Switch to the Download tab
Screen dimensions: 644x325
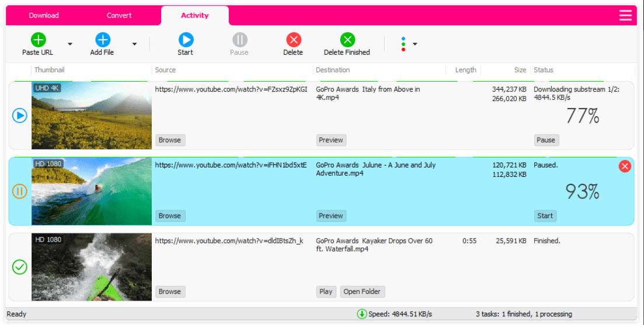click(44, 15)
